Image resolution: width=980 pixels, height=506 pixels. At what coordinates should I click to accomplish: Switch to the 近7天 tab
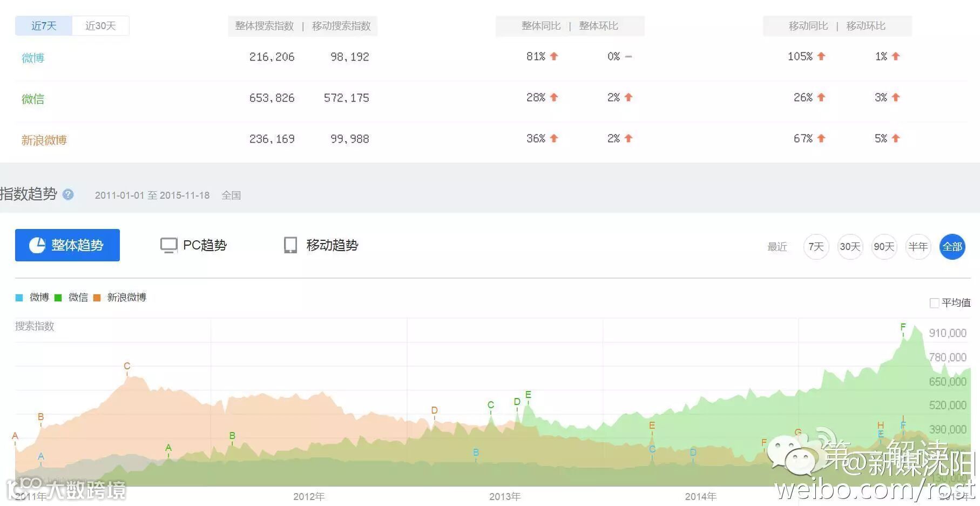tap(44, 26)
